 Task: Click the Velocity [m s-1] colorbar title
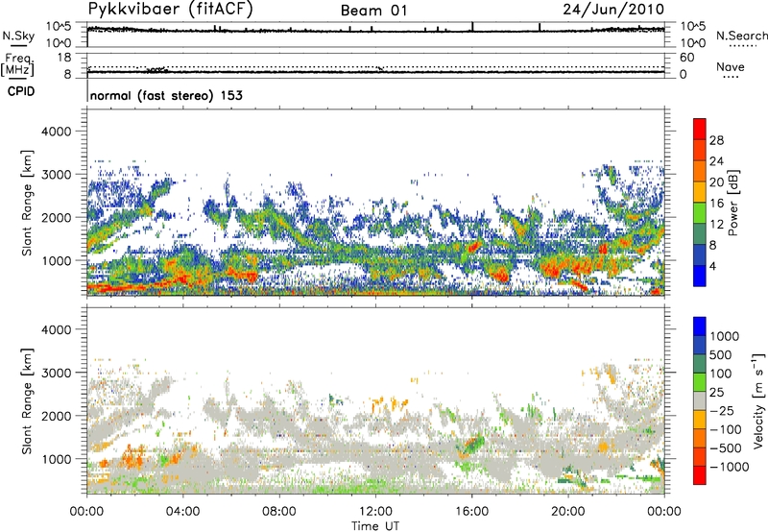758,400
